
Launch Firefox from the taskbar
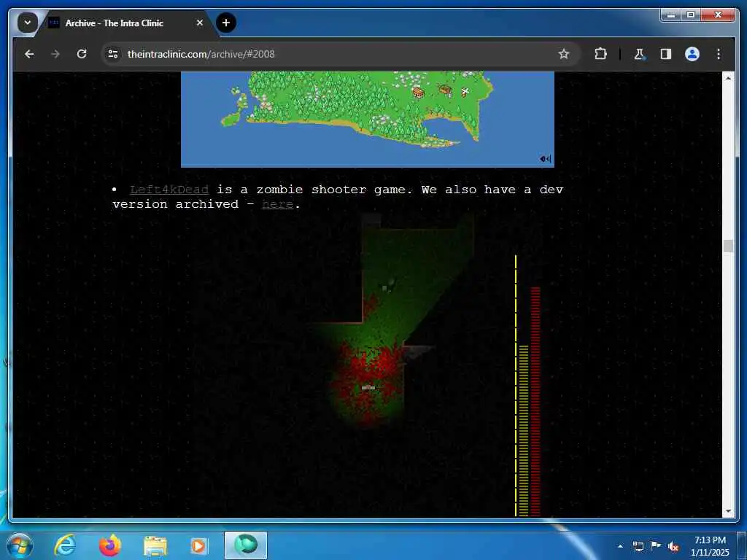click(110, 545)
